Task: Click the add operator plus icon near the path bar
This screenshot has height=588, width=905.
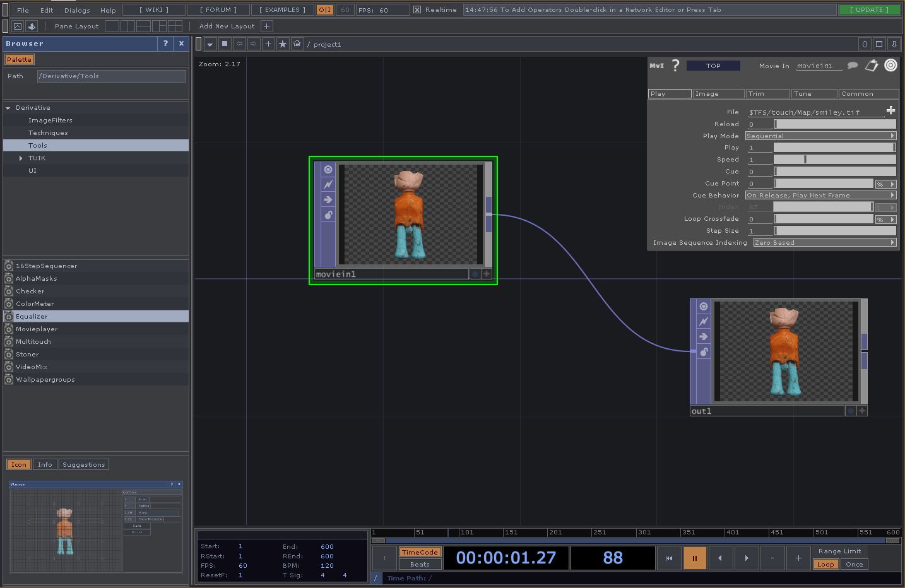Action: coord(268,44)
